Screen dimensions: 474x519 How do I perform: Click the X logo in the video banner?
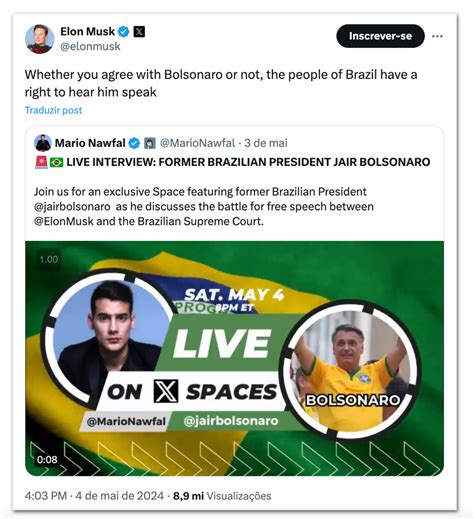[166, 391]
